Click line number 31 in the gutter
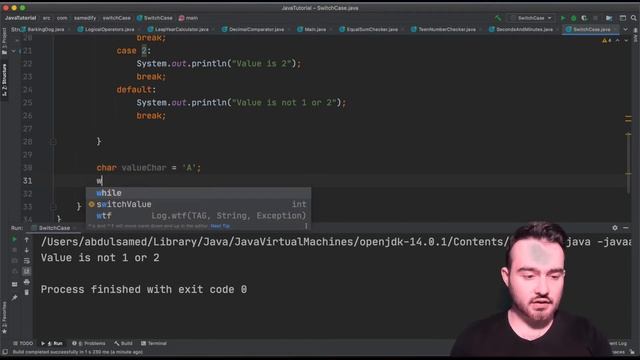Image resolution: width=640 pixels, height=360 pixels. (27, 181)
